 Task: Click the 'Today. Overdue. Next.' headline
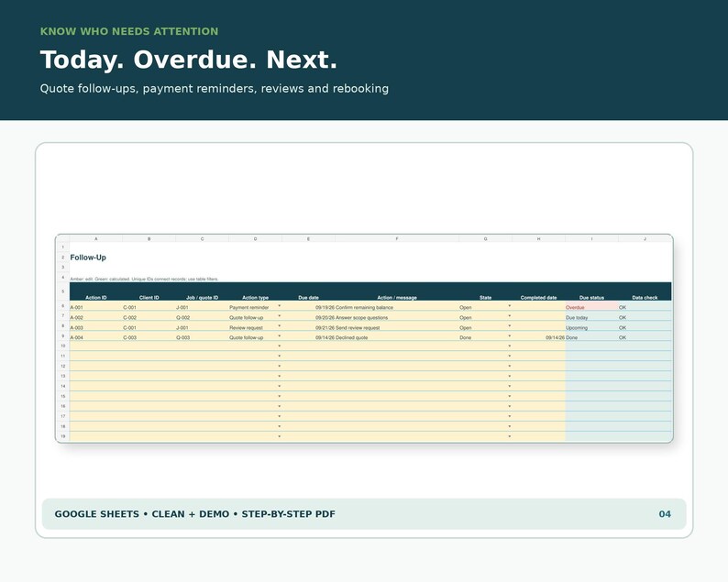[x=189, y=60]
